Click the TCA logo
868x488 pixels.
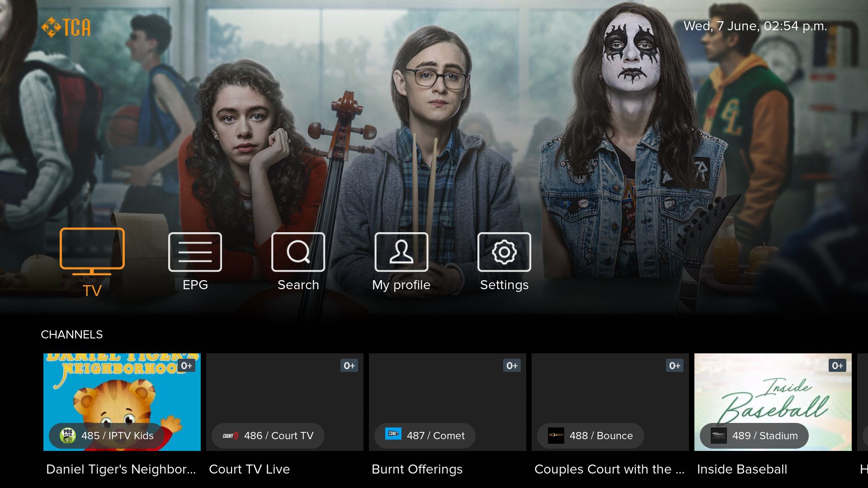(66, 26)
